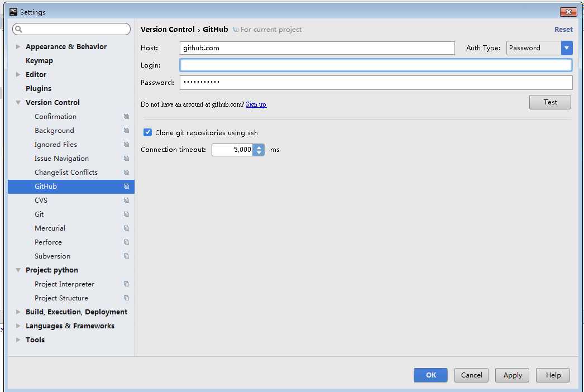Click the settings search field

point(71,29)
